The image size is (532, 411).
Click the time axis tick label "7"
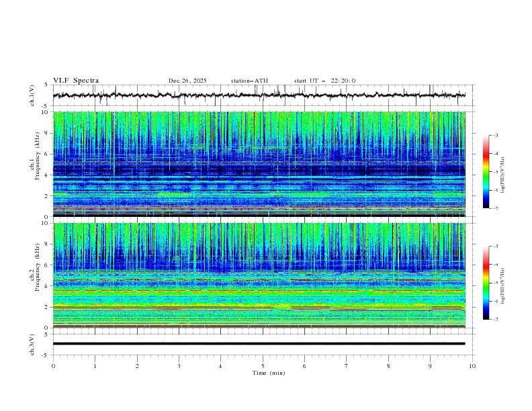(x=347, y=366)
